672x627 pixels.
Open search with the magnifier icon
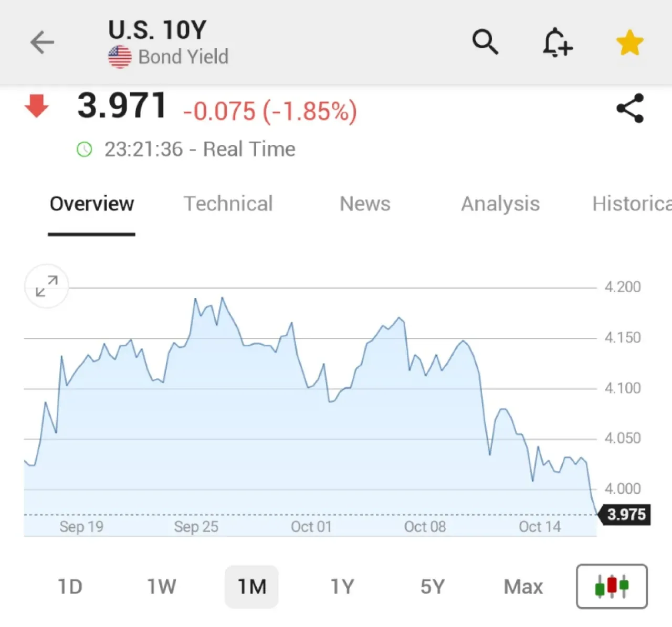[485, 42]
